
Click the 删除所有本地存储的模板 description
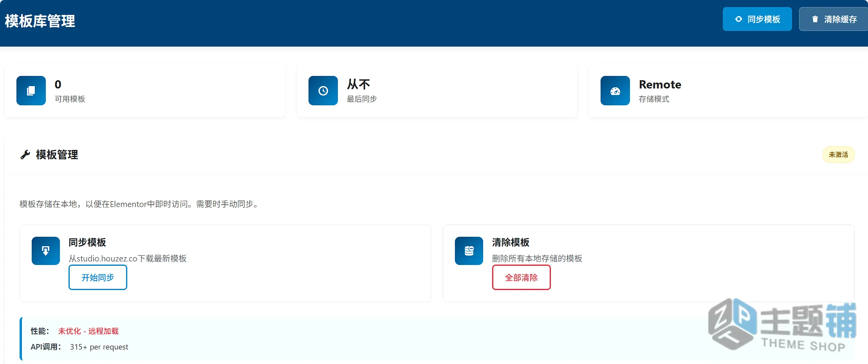click(537, 258)
